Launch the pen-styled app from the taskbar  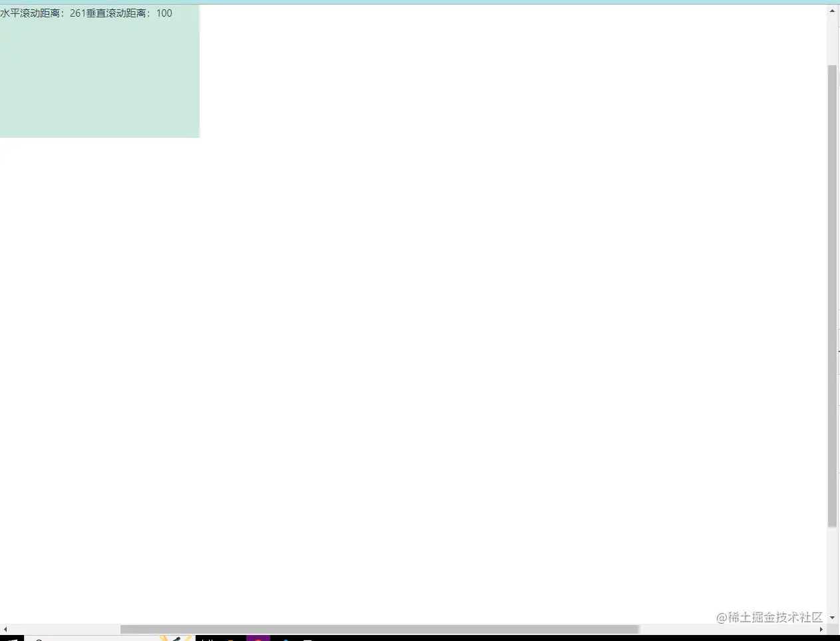coord(176,638)
